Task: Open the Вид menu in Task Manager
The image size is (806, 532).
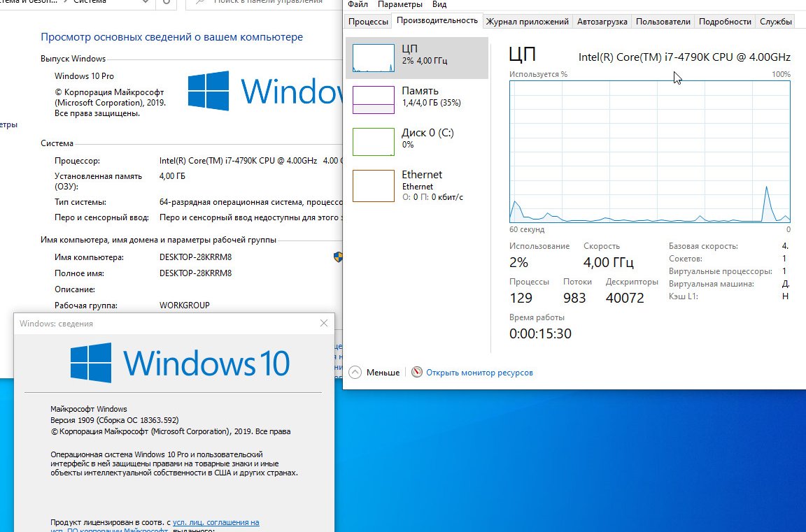Action: pos(439,4)
